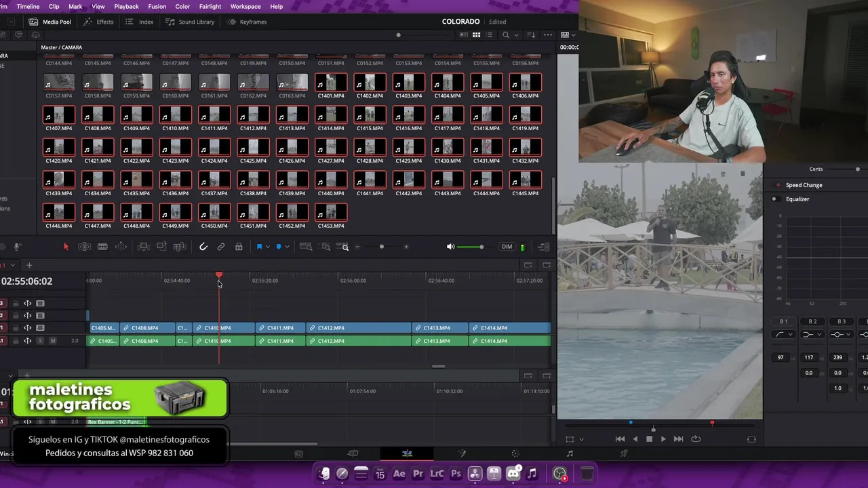This screenshot has height=488, width=868.
Task: Open the Fairlight menu
Action: [210, 6]
